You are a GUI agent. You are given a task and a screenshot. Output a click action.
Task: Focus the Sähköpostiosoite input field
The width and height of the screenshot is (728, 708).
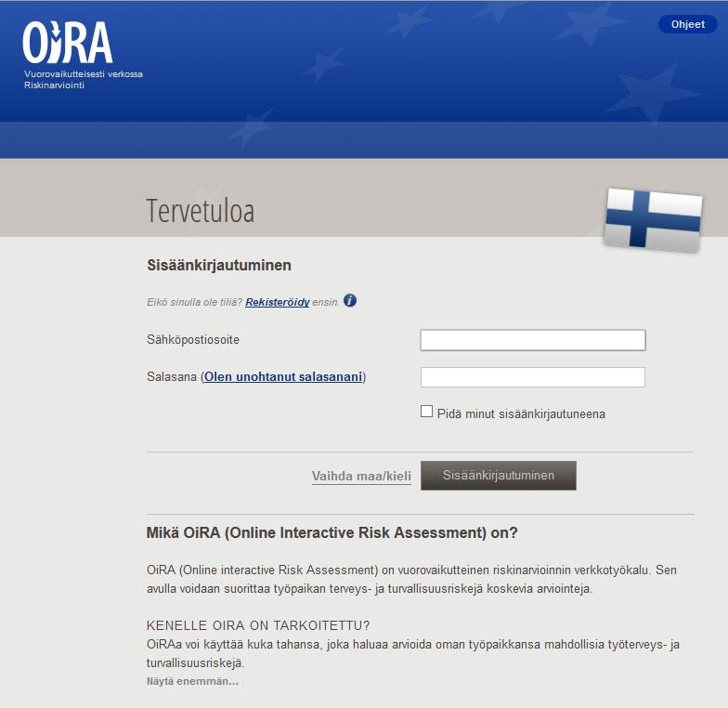[x=533, y=340]
